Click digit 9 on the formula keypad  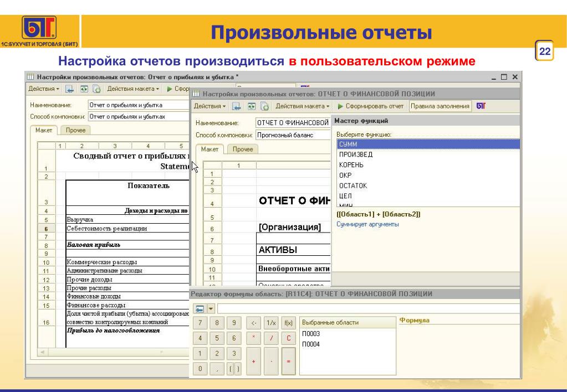coord(234,323)
